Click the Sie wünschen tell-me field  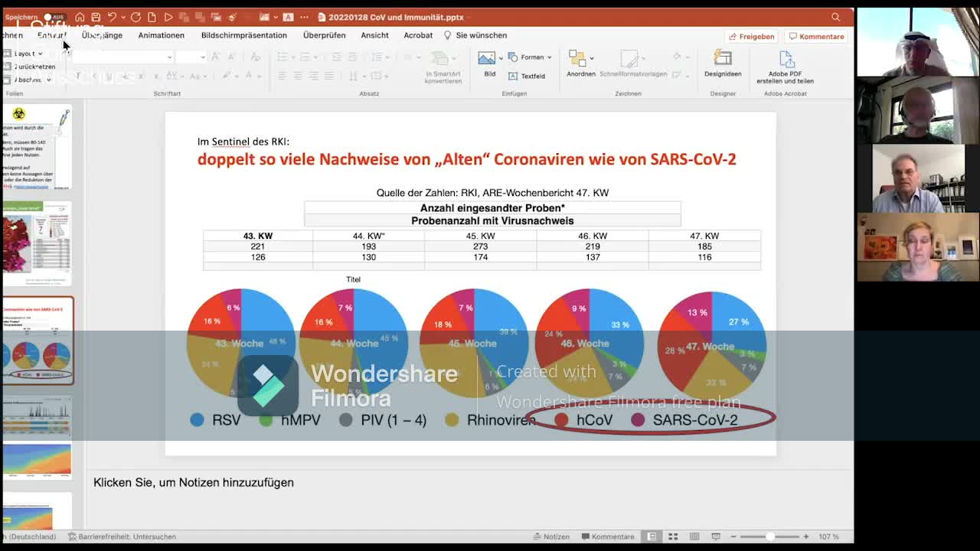coord(475,35)
